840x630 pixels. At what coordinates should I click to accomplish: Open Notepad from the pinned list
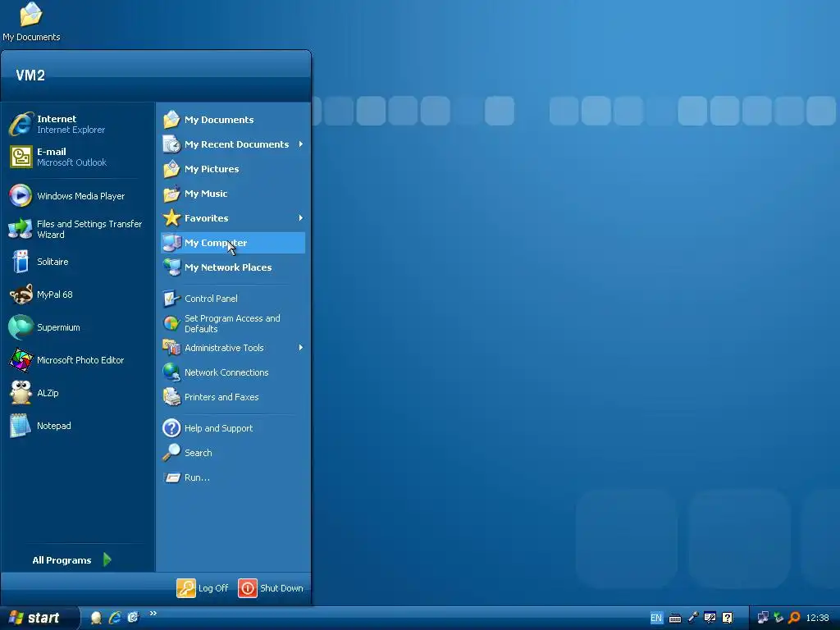[75, 426]
